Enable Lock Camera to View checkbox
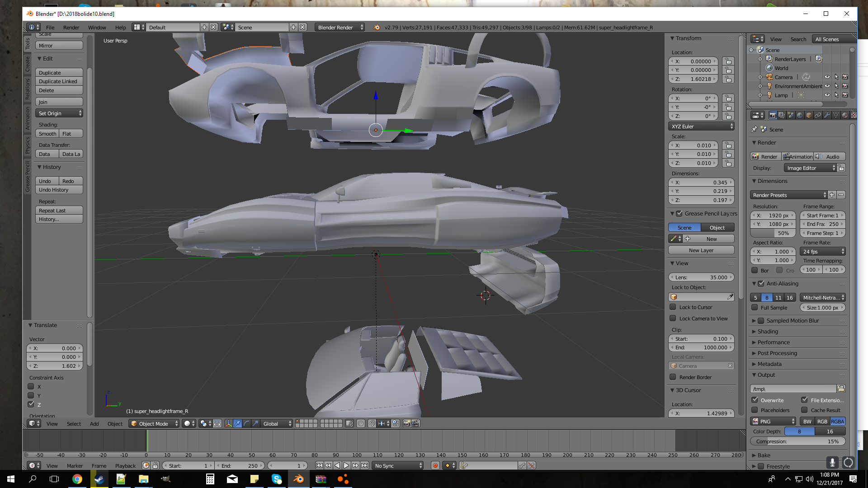 673,319
